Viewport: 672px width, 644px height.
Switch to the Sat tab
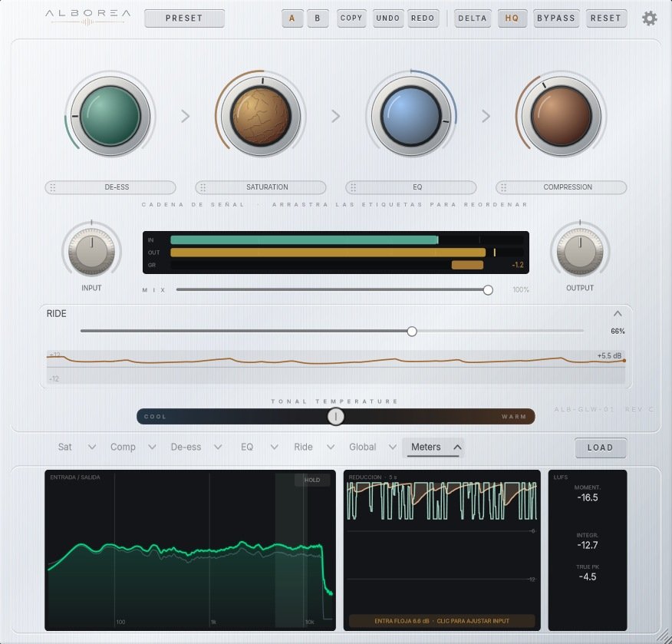tap(64, 447)
